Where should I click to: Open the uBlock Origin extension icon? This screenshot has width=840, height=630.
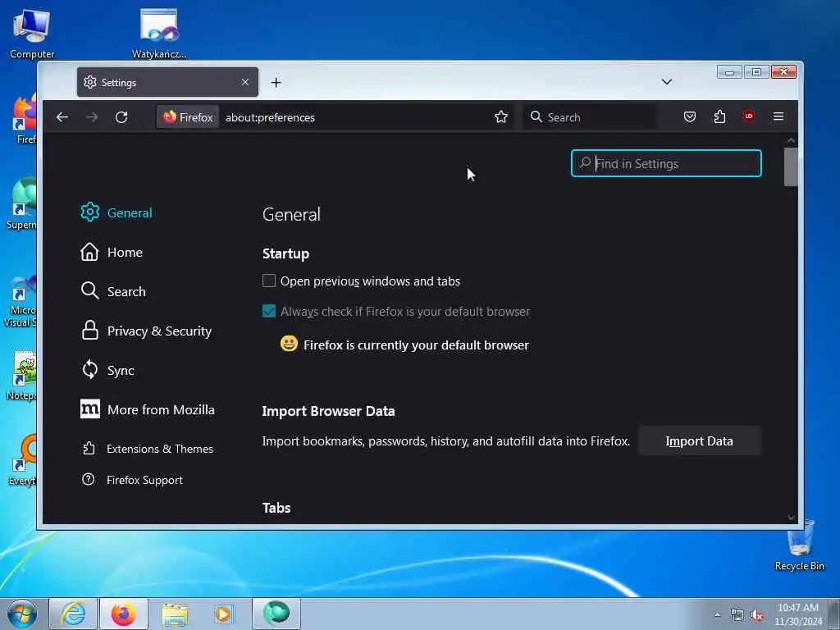749,116
